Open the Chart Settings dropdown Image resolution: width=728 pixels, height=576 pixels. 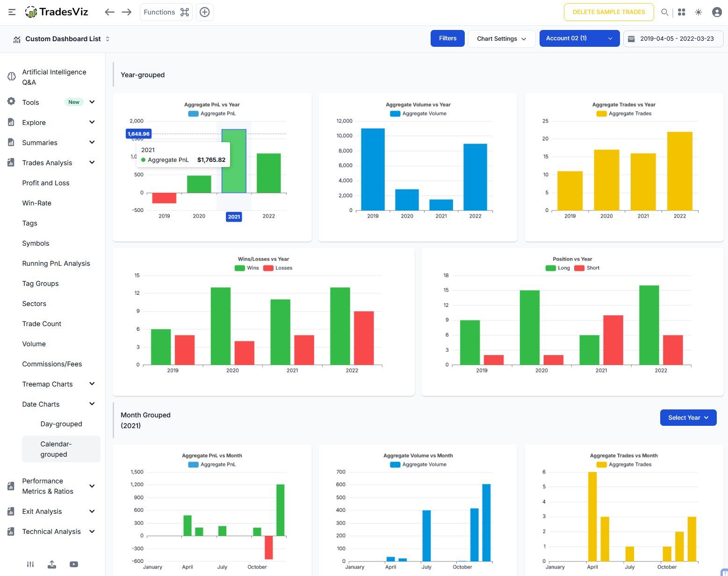tap(502, 38)
